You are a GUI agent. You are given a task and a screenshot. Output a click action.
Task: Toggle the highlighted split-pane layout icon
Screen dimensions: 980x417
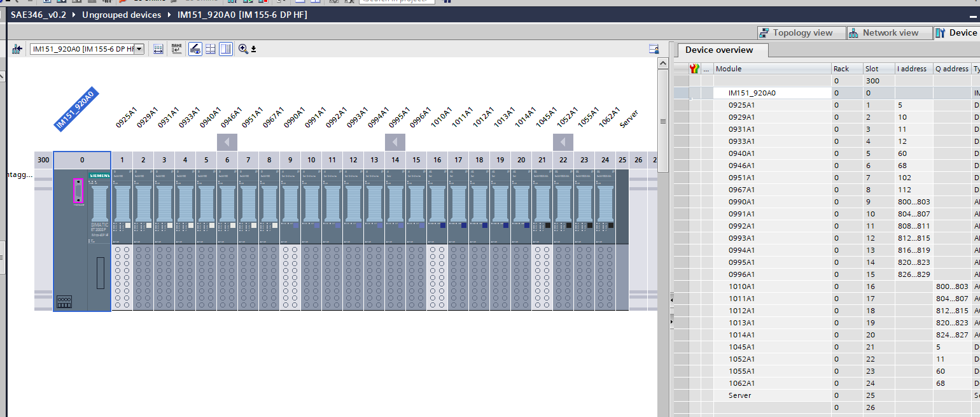226,49
